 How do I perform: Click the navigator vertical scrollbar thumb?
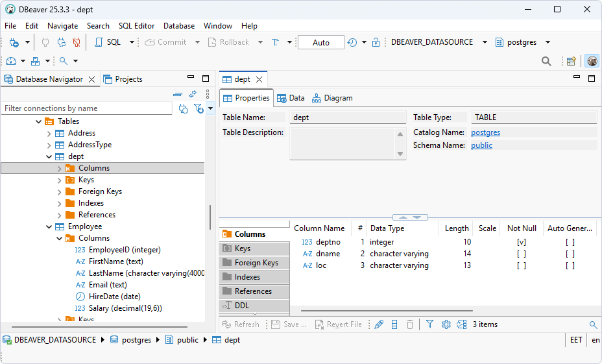point(210,217)
